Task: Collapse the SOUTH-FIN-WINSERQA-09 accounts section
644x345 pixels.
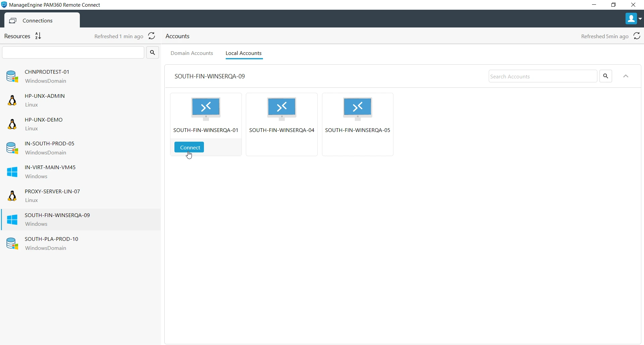Action: click(x=626, y=76)
